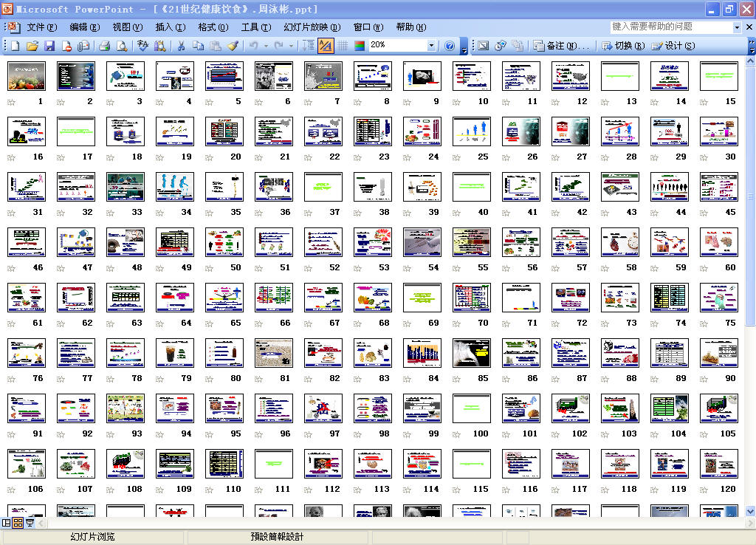The width and height of the screenshot is (756, 545).
Task: Open the 格式 (Format) menu
Action: (213, 27)
